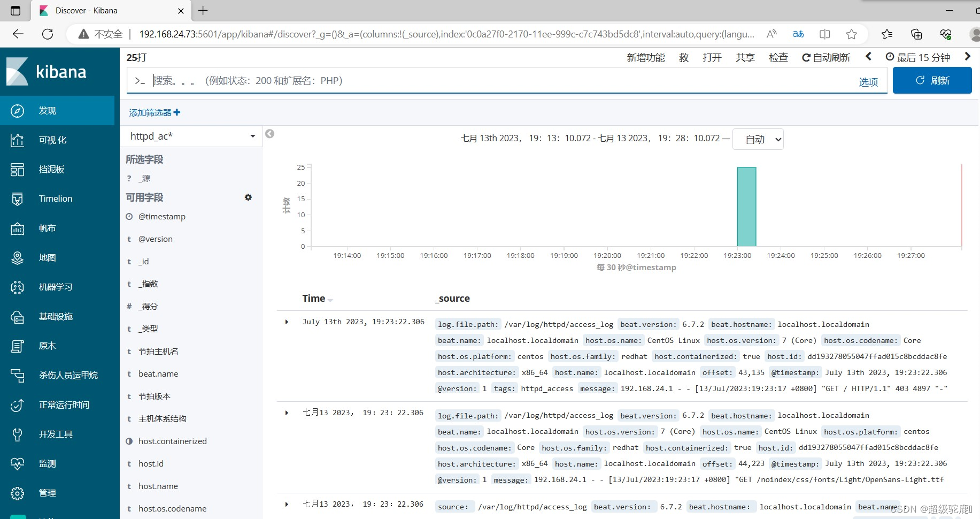The width and height of the screenshot is (980, 519).
Task: Select the _id field
Action: [144, 262]
